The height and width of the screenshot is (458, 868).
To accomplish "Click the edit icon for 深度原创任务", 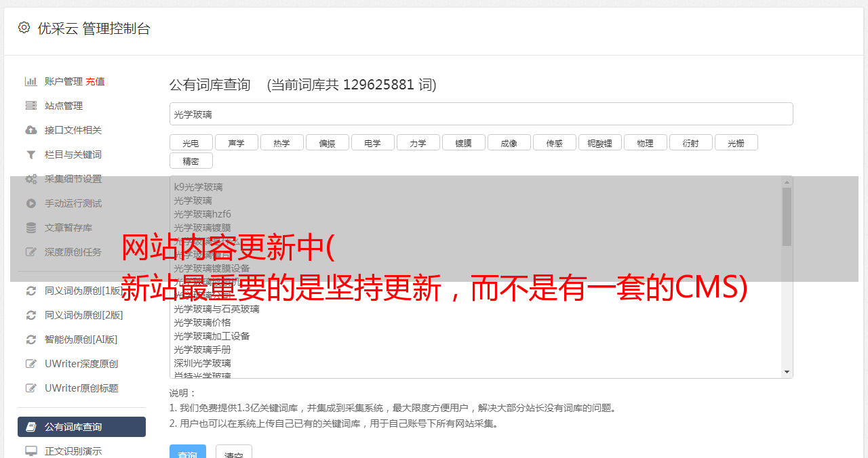I will coord(31,252).
